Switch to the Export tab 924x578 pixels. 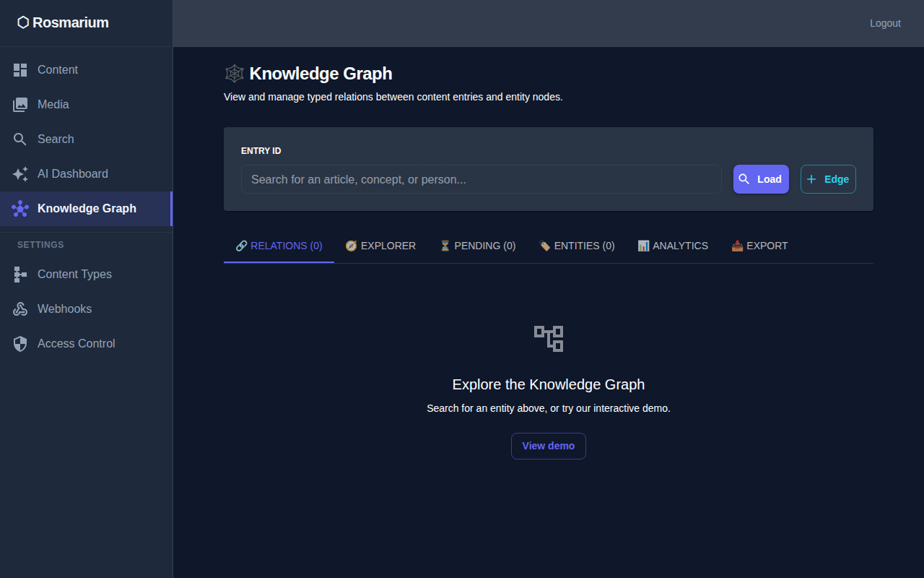(759, 246)
